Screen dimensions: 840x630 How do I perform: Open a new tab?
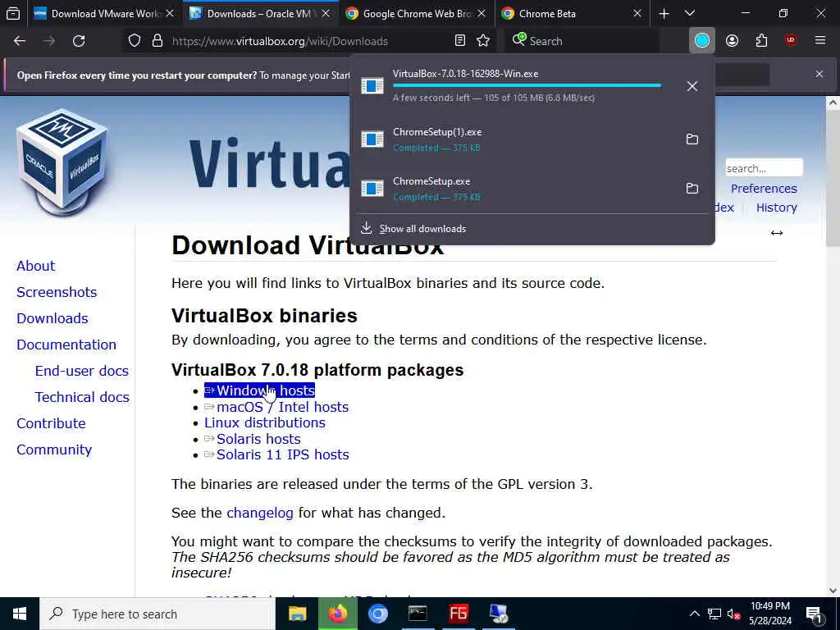point(664,13)
